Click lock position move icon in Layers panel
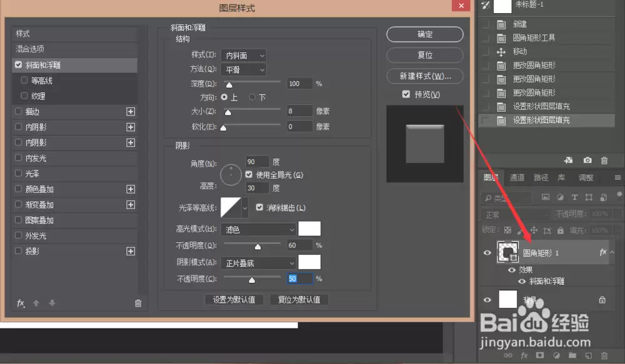Viewport: 625px width, 364px height. click(x=534, y=230)
